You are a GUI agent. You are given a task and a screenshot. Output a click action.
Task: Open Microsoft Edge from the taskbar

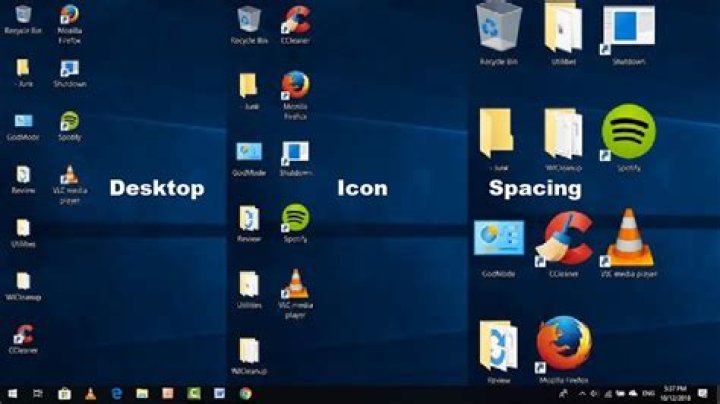(x=117, y=394)
